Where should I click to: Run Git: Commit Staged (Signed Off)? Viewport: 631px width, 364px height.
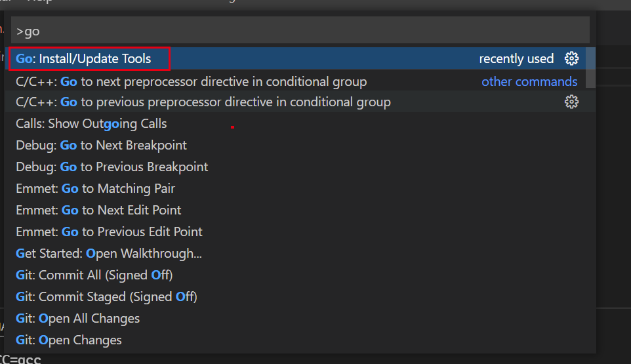click(x=106, y=297)
